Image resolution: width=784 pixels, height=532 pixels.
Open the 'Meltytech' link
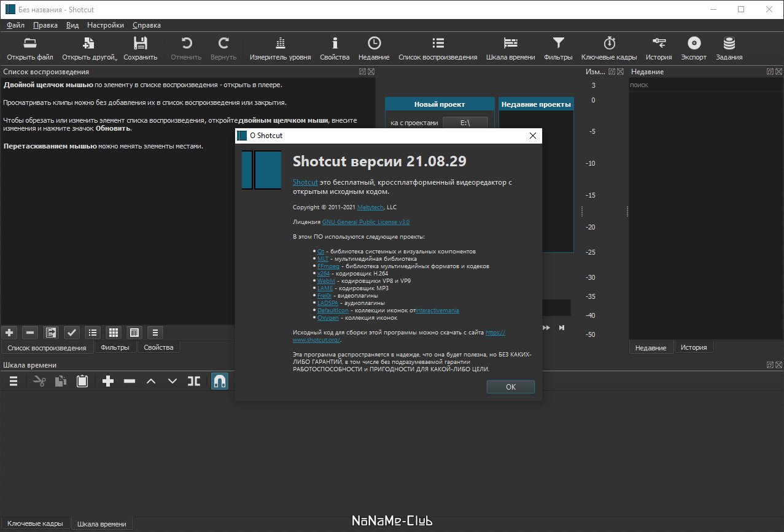click(371, 207)
